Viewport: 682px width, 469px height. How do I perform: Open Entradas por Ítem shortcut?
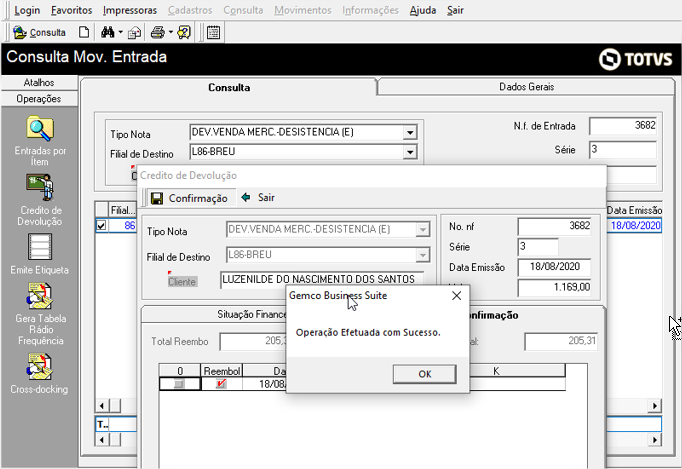click(x=40, y=141)
